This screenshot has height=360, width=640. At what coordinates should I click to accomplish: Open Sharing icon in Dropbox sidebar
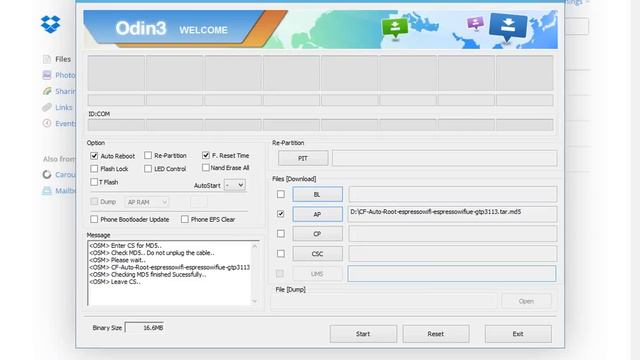coord(47,91)
